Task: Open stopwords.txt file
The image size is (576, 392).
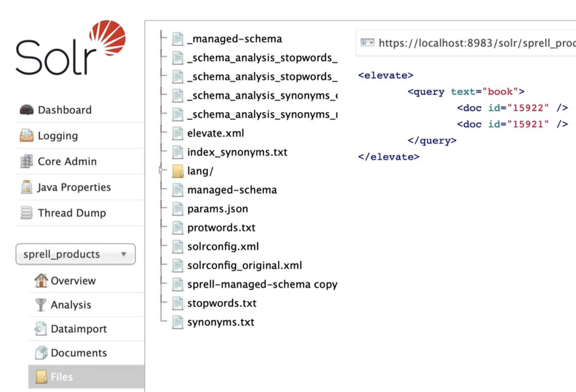Action: point(222,303)
